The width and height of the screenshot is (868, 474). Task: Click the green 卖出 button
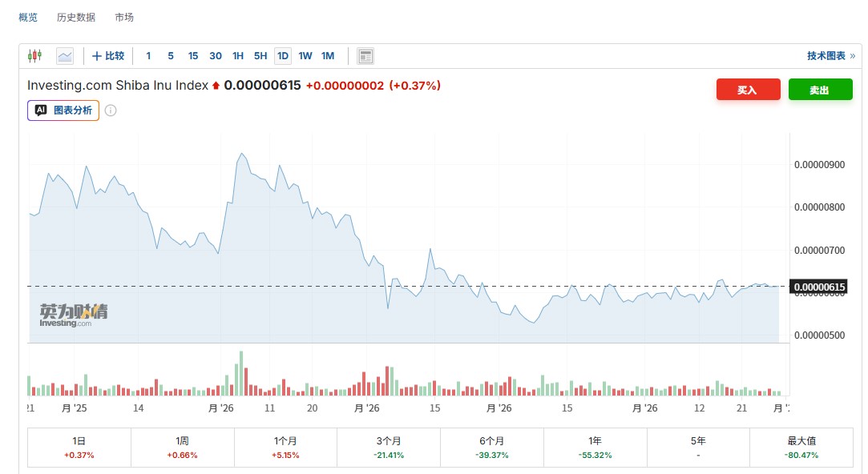coord(820,90)
